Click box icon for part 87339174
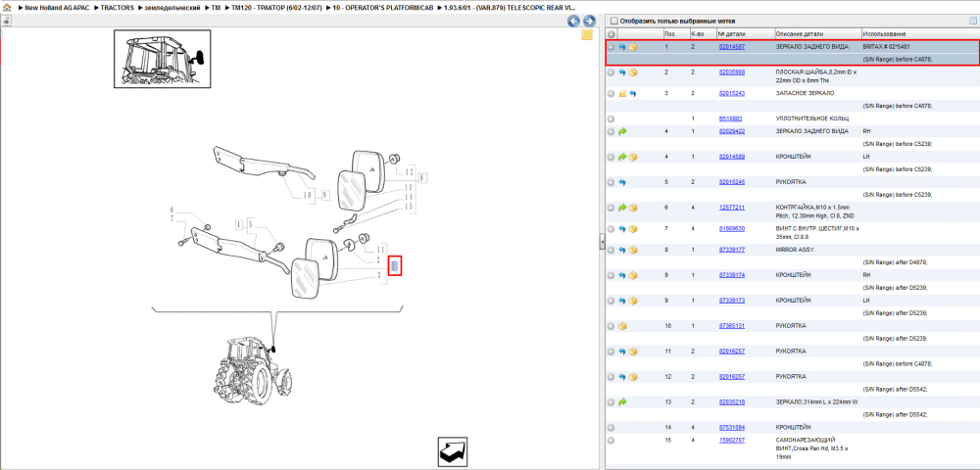This screenshot has height=470, width=980. click(632, 275)
